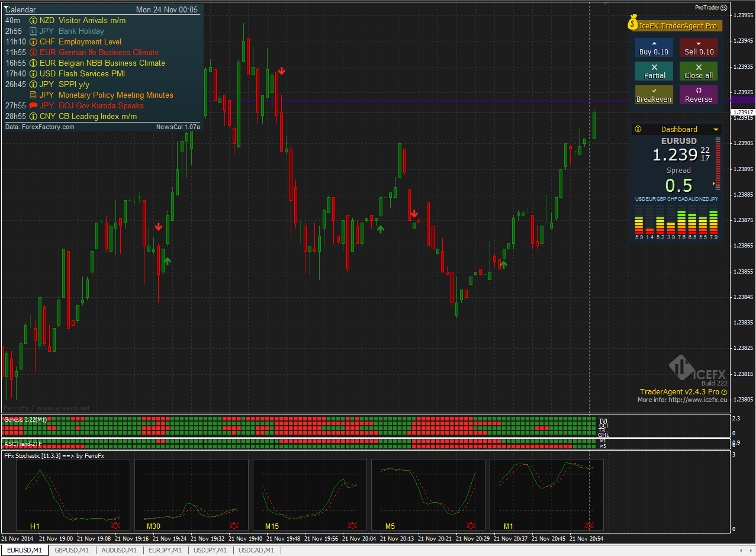Click the purple price level marker on axis
This screenshot has width=756, height=556.
click(743, 101)
